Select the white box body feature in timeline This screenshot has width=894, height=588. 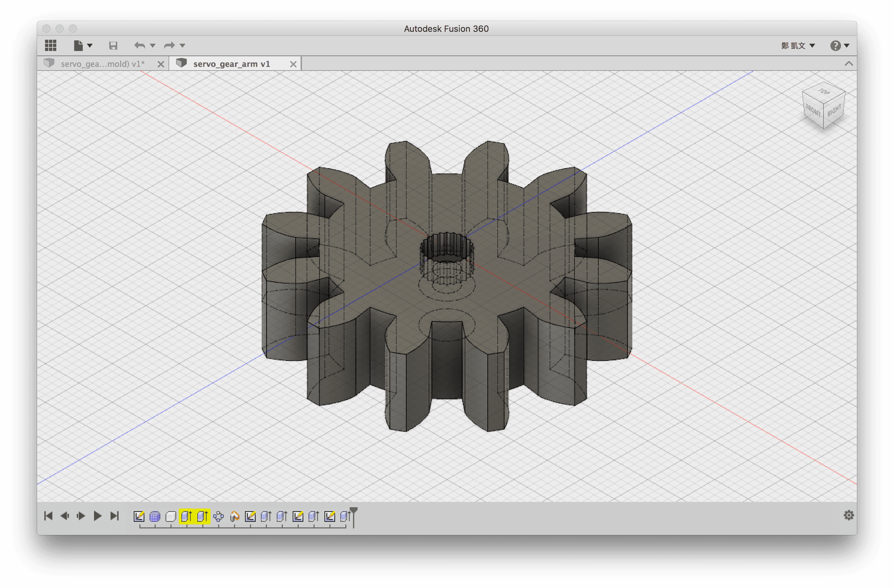point(171,517)
